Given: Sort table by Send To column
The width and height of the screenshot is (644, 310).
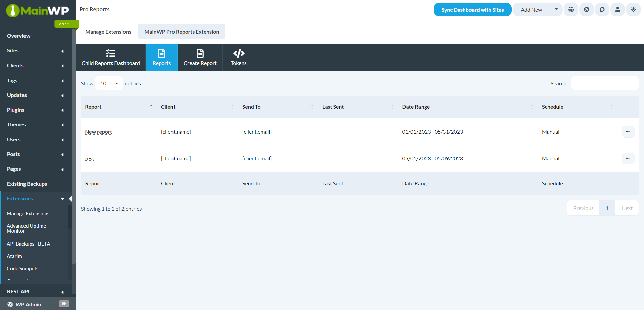Looking at the screenshot, I should [x=278, y=107].
